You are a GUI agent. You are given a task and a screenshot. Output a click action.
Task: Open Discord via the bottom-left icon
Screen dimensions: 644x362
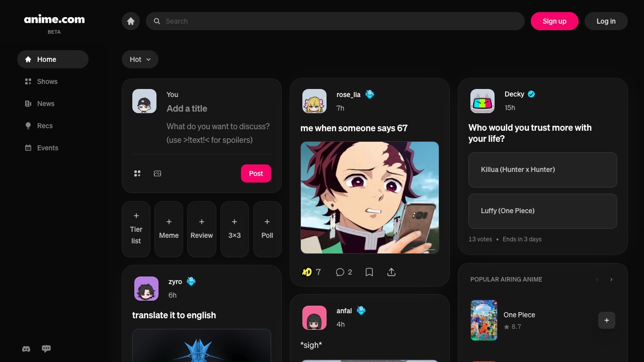[x=26, y=349]
